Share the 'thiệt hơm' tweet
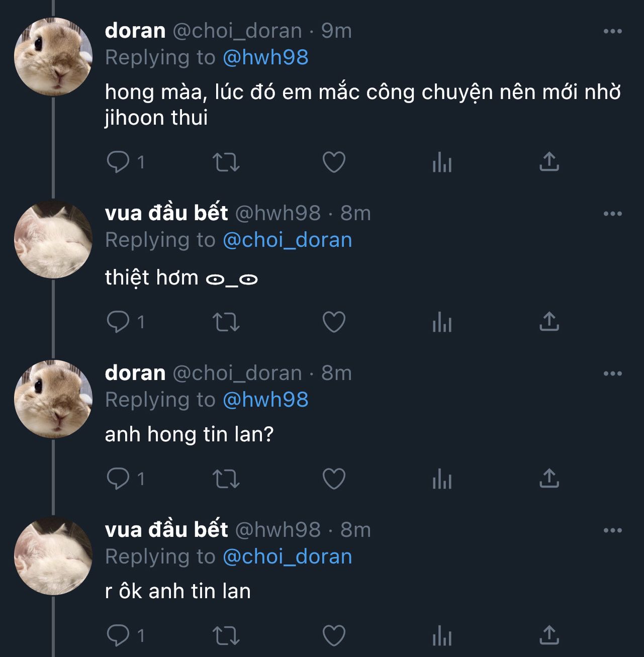 (x=549, y=322)
